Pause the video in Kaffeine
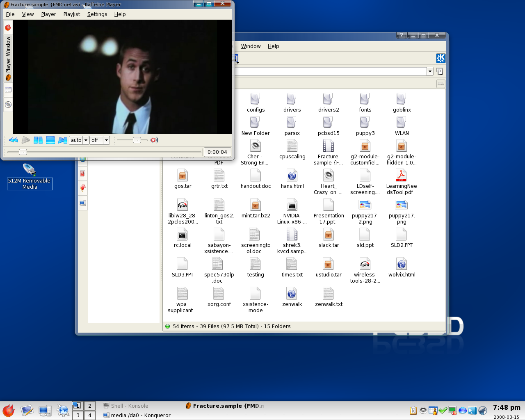525x420 pixels. (38, 140)
